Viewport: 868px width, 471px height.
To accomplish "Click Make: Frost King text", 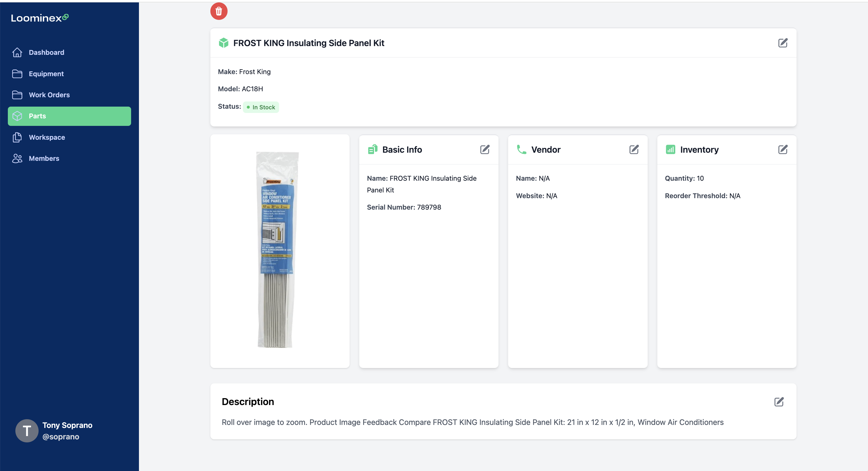I will tap(244, 72).
